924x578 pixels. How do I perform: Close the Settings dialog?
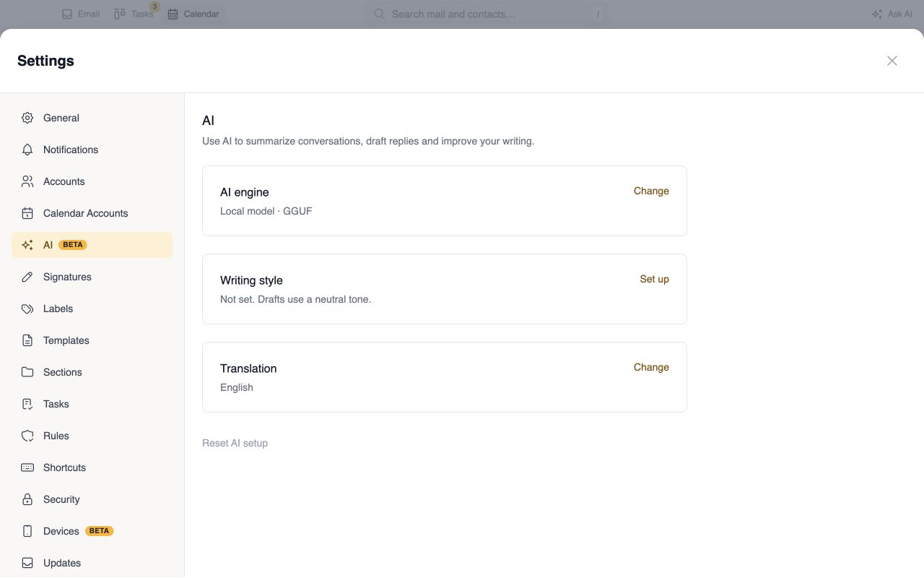[892, 61]
